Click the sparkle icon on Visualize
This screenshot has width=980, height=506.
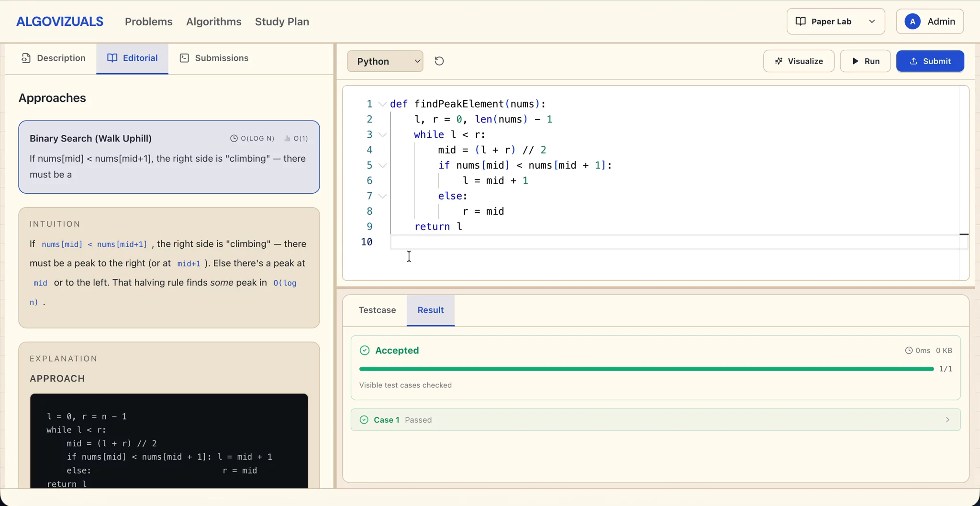pos(779,61)
